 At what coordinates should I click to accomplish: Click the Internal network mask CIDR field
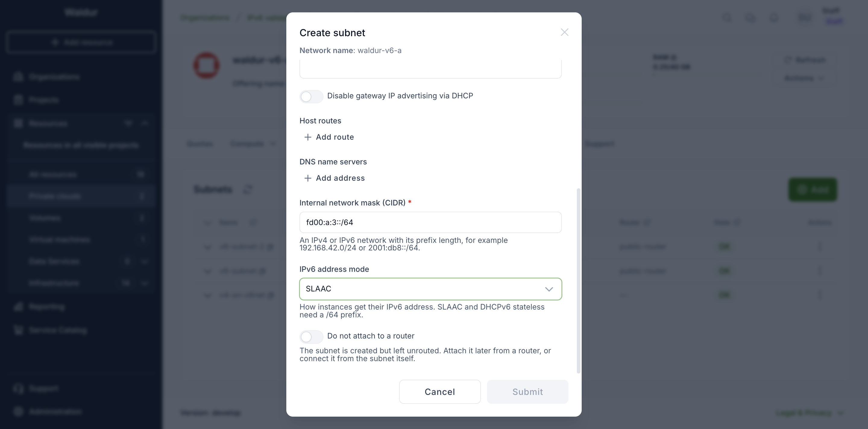pos(430,222)
